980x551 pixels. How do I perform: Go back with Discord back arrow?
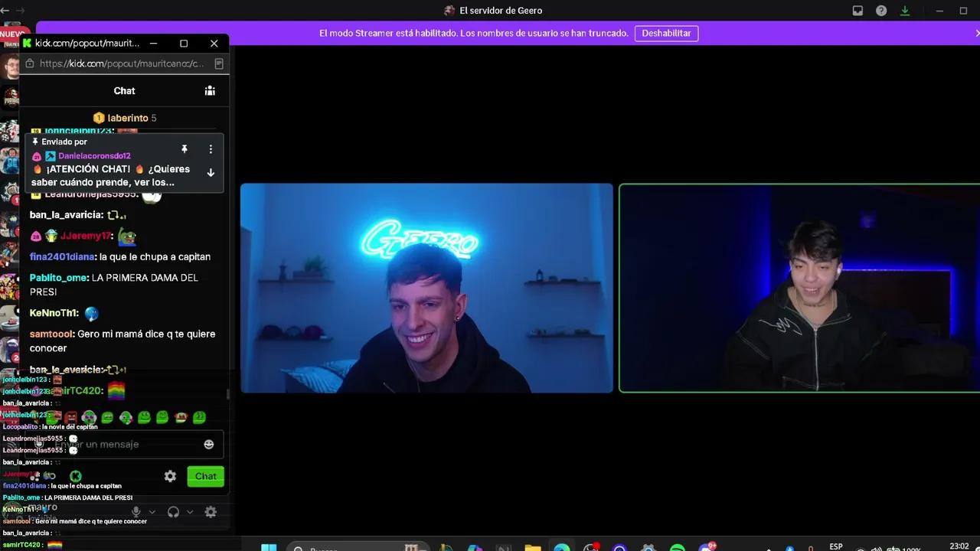[x=5, y=11]
